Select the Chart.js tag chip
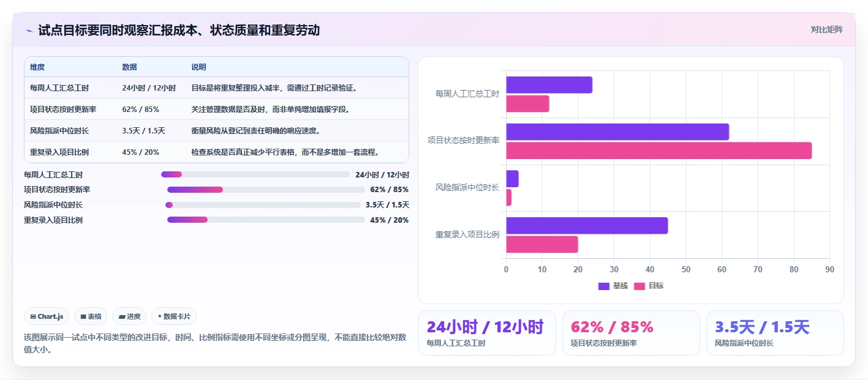Screen dimensions: 868x380 click(47, 316)
